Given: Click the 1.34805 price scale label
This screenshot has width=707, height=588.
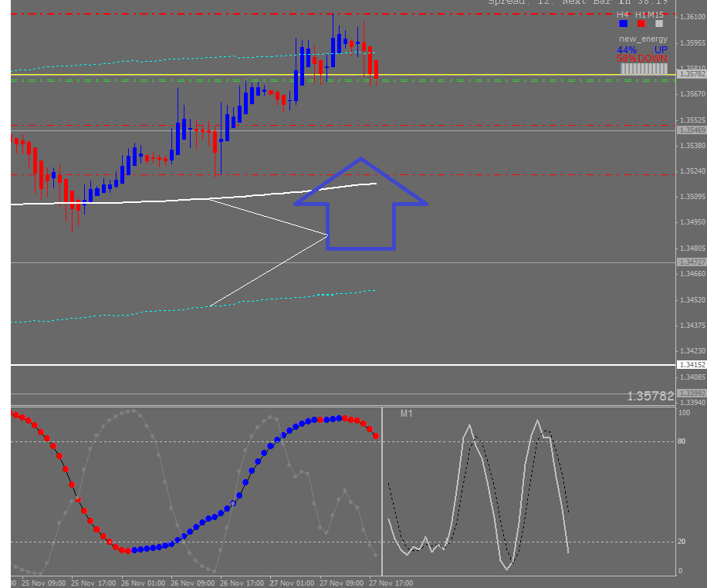Looking at the screenshot, I should (692, 248).
